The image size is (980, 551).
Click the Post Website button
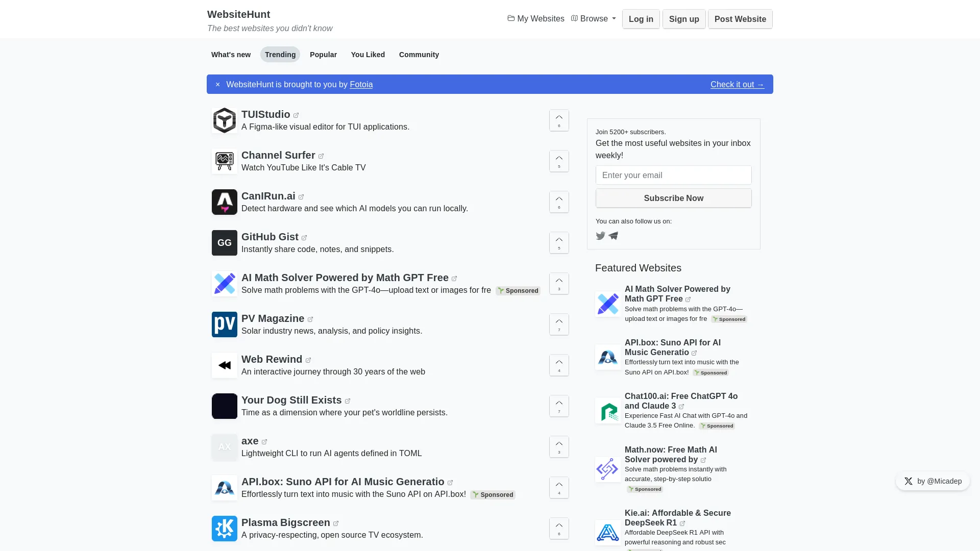740,19
